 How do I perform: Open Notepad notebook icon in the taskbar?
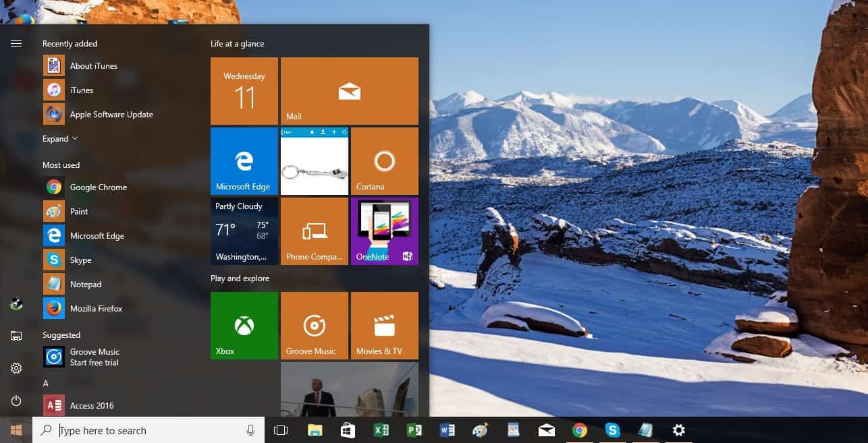tap(645, 430)
